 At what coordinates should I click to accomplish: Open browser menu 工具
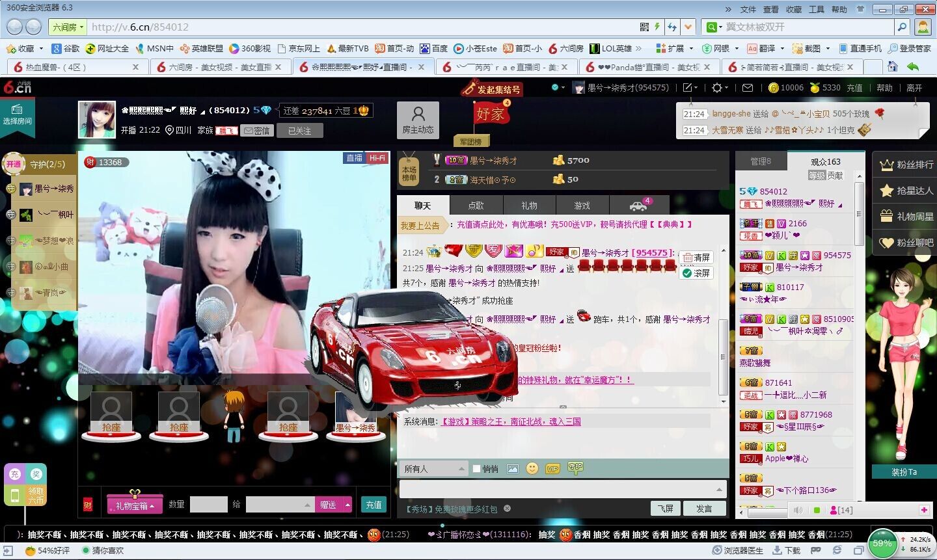(817, 9)
